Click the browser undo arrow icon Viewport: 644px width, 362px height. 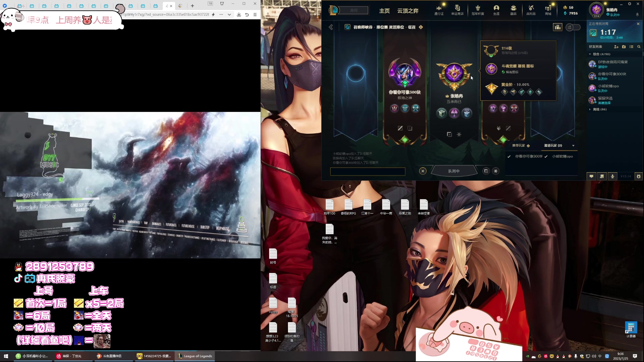[x=247, y=14]
